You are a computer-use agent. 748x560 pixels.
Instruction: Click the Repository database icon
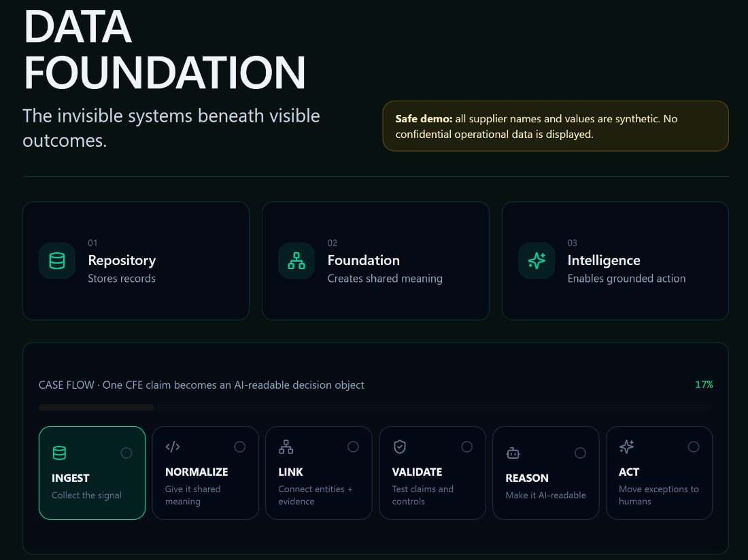[56, 261]
